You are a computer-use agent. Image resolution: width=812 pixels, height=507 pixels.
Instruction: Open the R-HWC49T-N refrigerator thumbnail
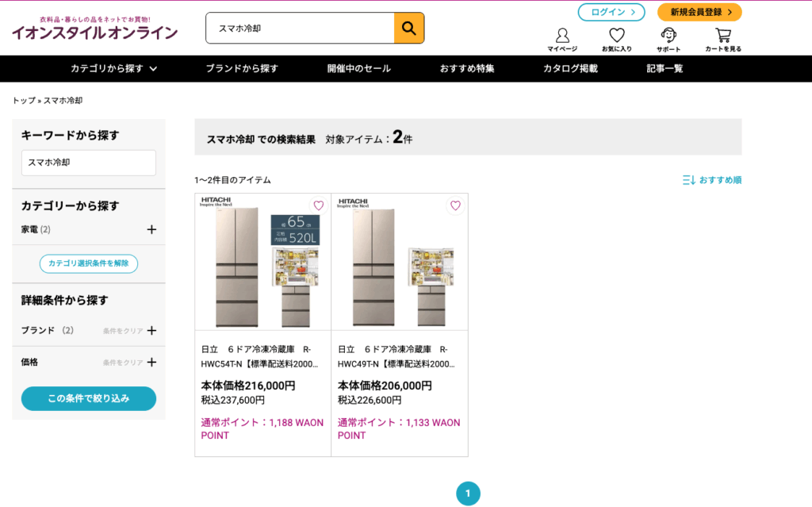pyautogui.click(x=400, y=262)
